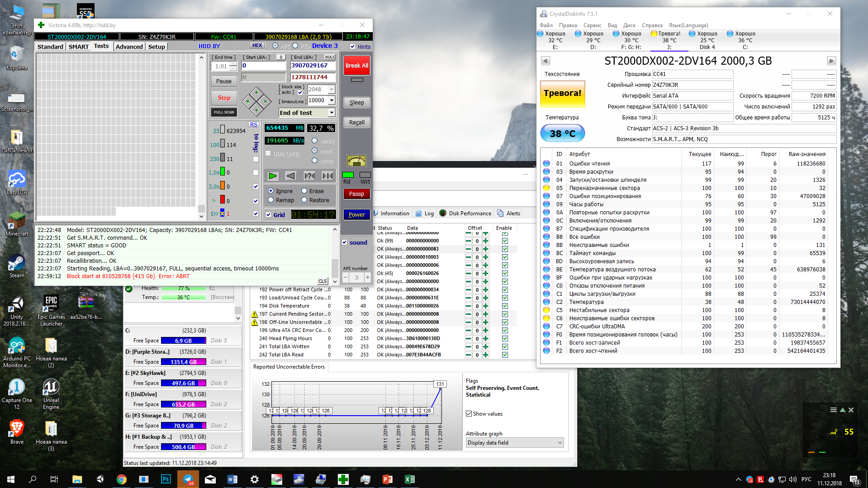This screenshot has height=488, width=868.
Task: Open the Attribute graph Display data field dropdown
Action: coord(515,443)
